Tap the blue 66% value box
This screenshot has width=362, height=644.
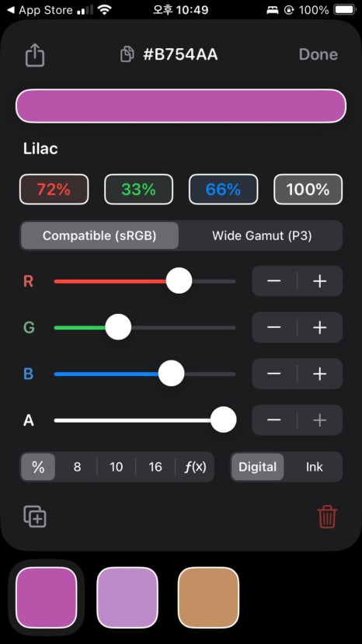(223, 190)
